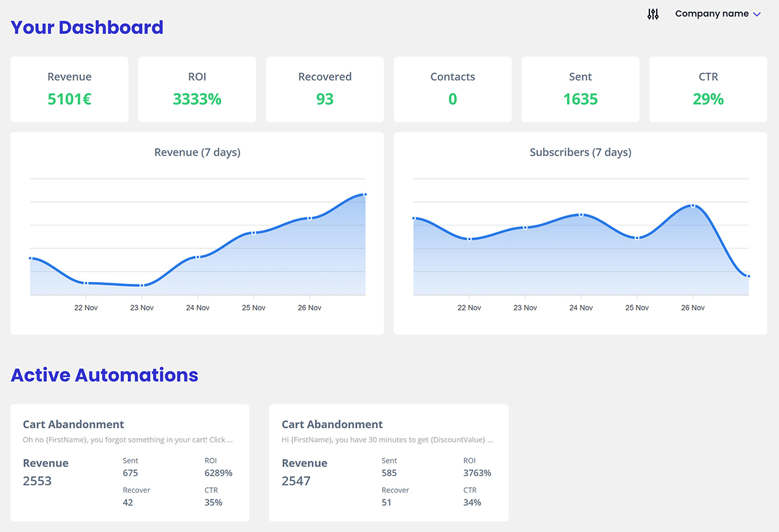Select the Sent card showing 1635
The height and width of the screenshot is (532, 779).
(580, 88)
